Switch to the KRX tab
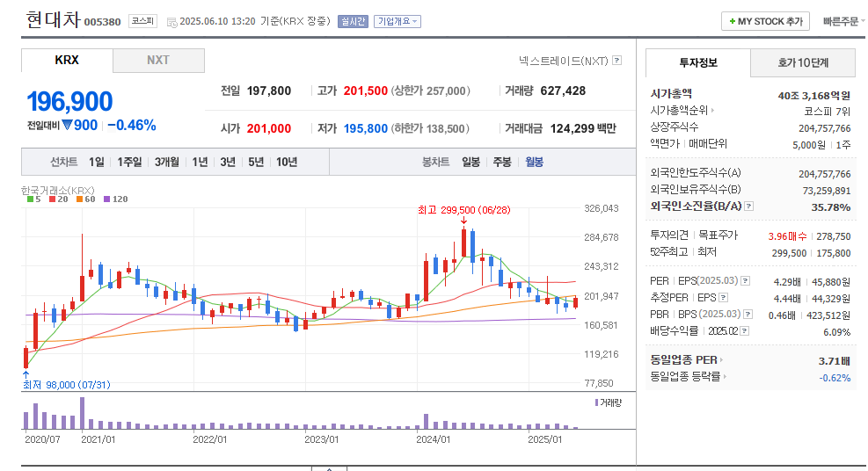Screen dimensions: 868x471 (67, 61)
